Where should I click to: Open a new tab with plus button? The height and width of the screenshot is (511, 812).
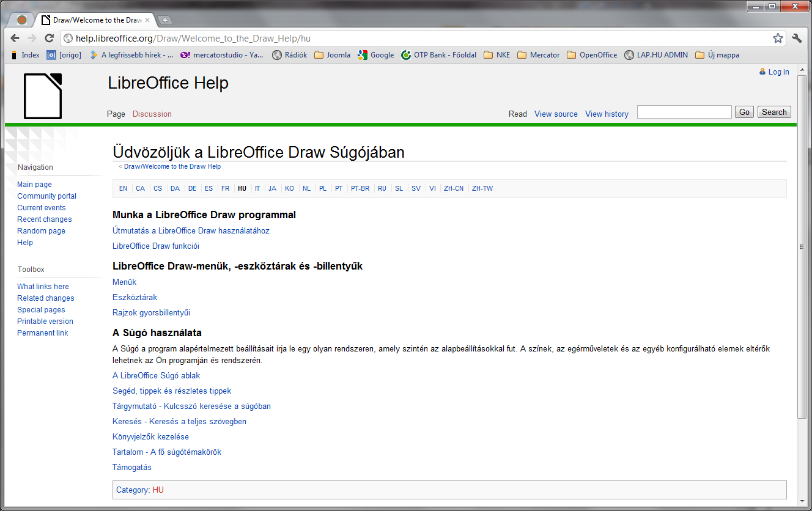tap(165, 20)
